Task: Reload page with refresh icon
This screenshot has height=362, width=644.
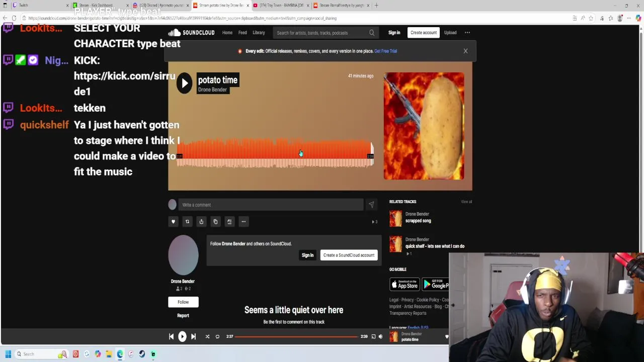Action: point(14,18)
